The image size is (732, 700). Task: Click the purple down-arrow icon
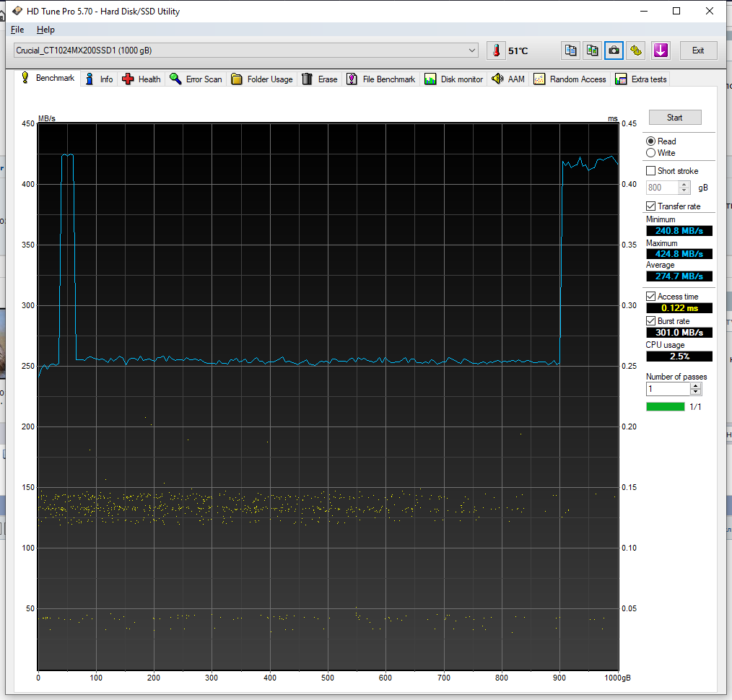tap(661, 51)
